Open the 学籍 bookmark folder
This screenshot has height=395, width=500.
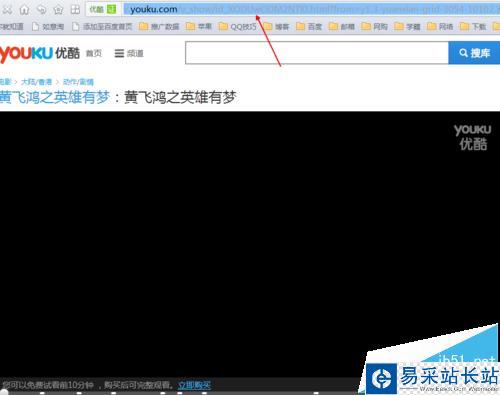[x=407, y=26]
